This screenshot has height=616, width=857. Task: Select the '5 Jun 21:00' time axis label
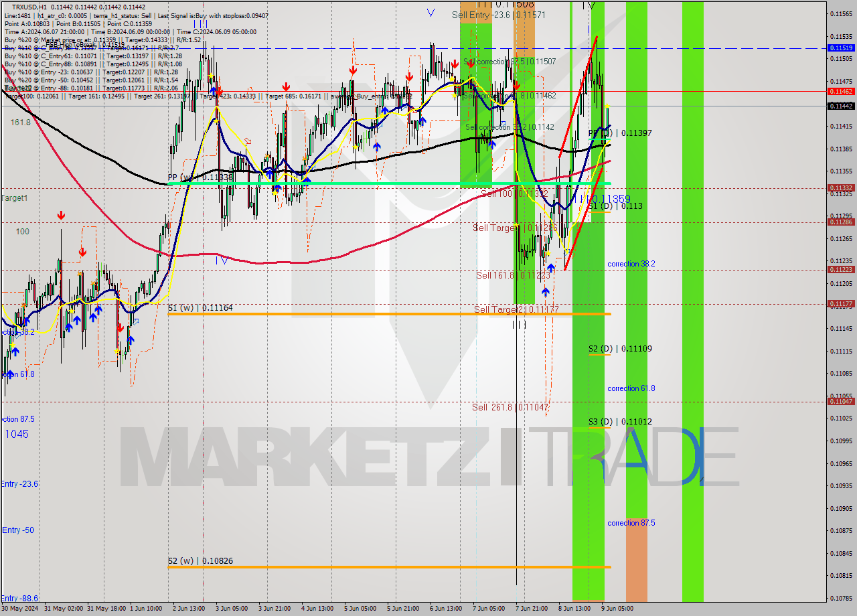point(403,609)
